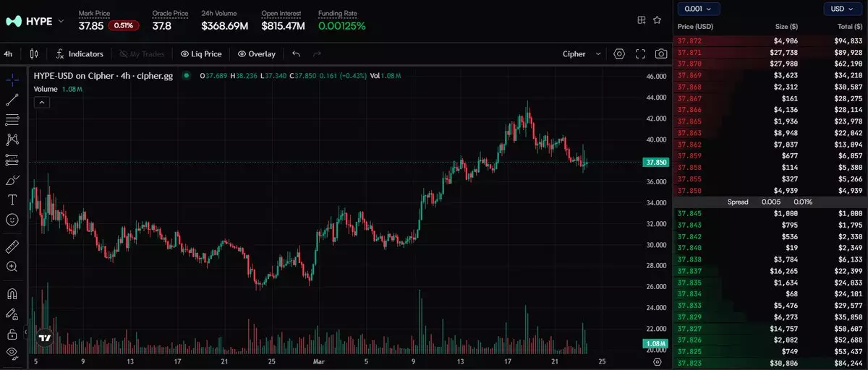Viewport: 868px width, 370px height.
Task: Open the Fibonacci retracement tool group
Action: pyautogui.click(x=12, y=119)
